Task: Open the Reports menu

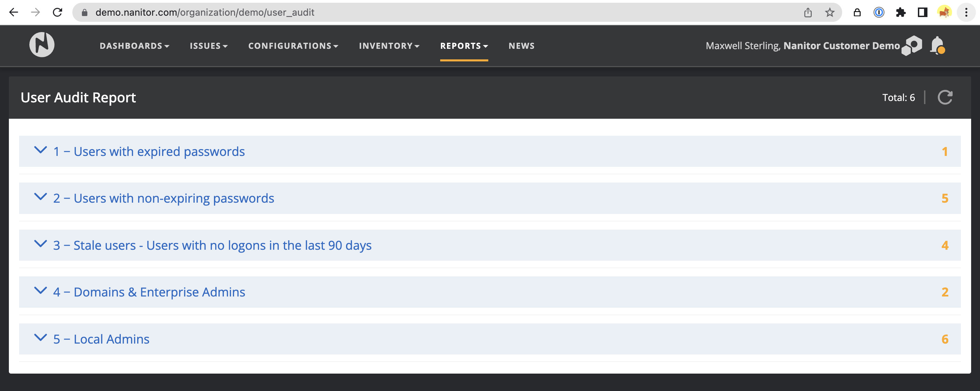Action: tap(464, 46)
